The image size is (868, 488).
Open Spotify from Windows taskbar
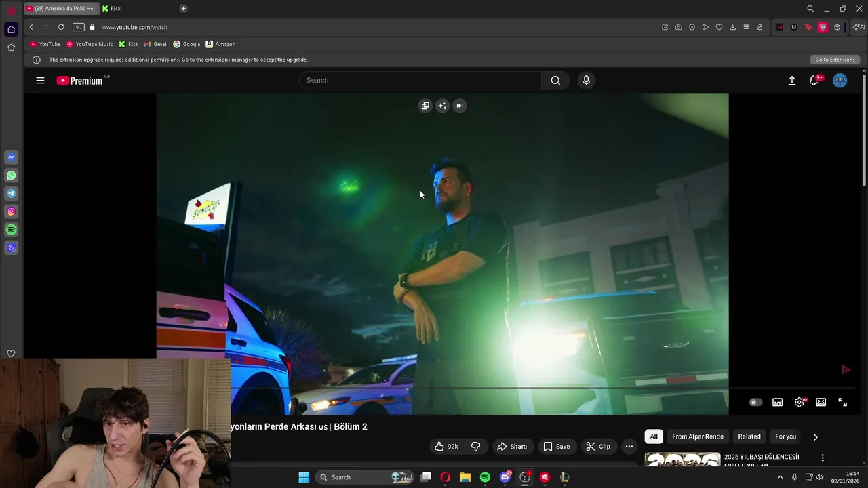[485, 477]
